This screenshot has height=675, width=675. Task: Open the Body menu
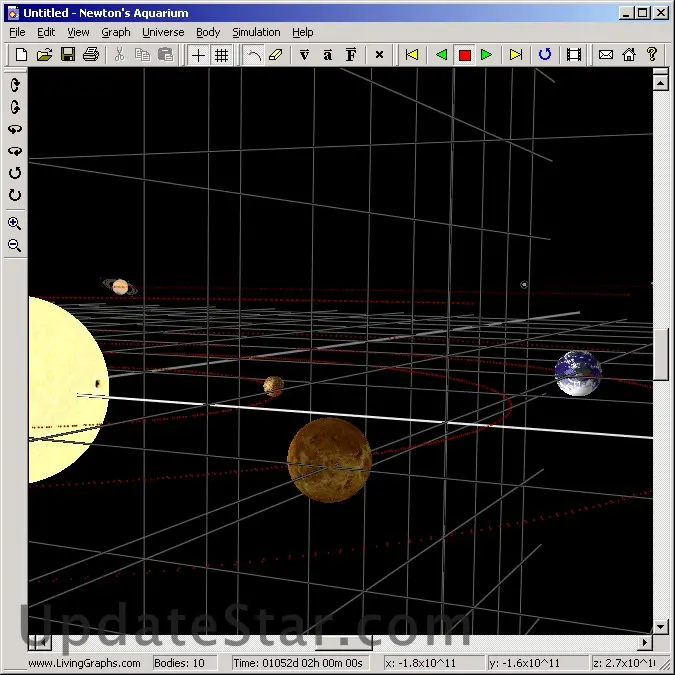point(208,32)
